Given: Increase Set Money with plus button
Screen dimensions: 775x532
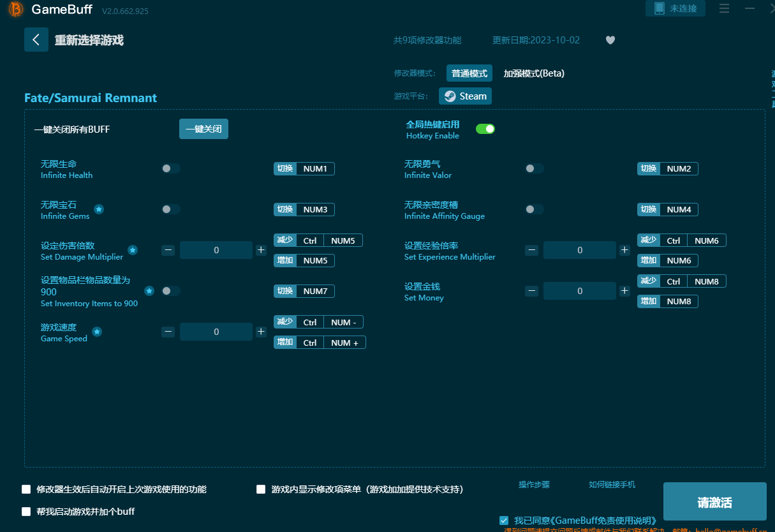Looking at the screenshot, I should tap(624, 292).
